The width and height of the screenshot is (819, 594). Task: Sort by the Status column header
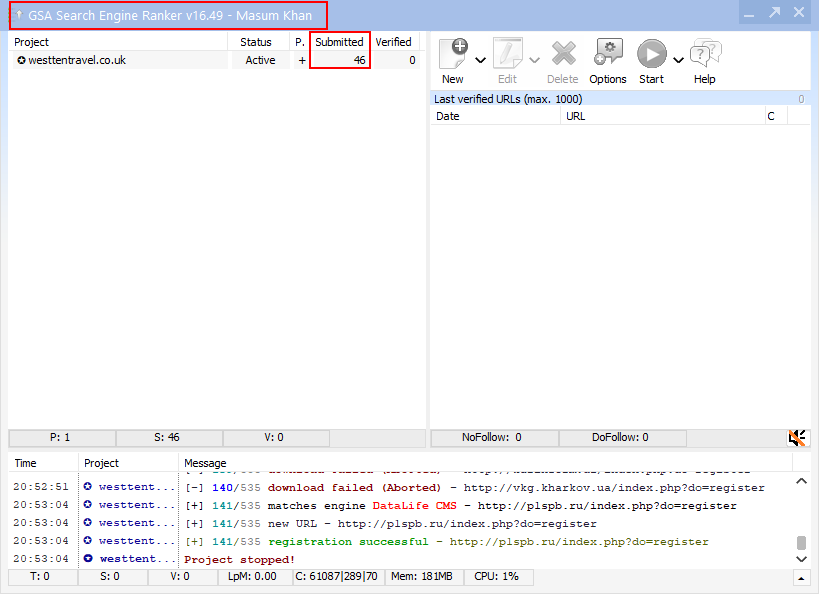(x=259, y=42)
